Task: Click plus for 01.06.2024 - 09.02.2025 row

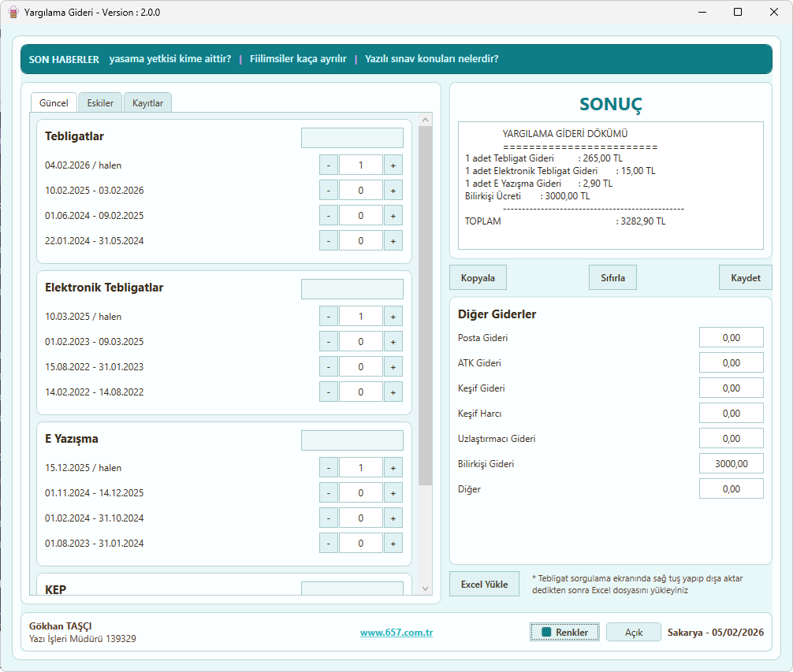Action: [x=393, y=216]
